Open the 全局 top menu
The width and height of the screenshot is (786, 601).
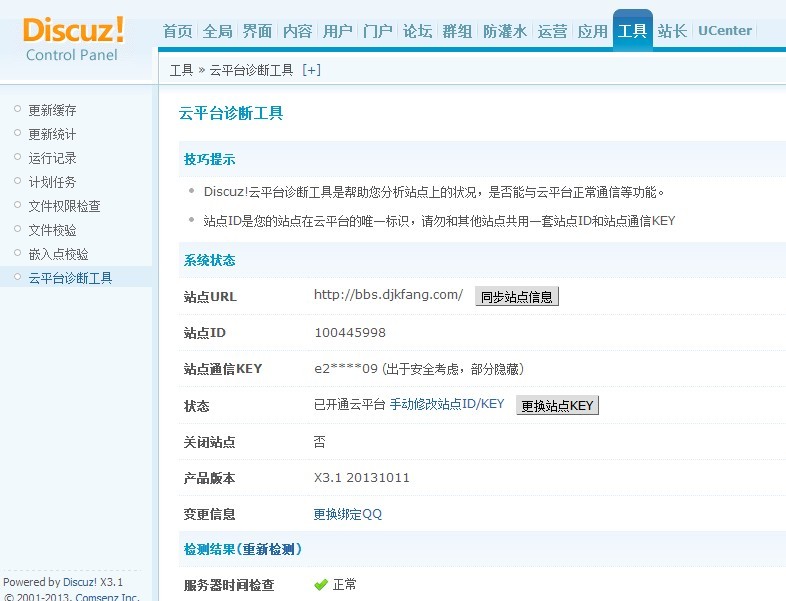click(218, 31)
